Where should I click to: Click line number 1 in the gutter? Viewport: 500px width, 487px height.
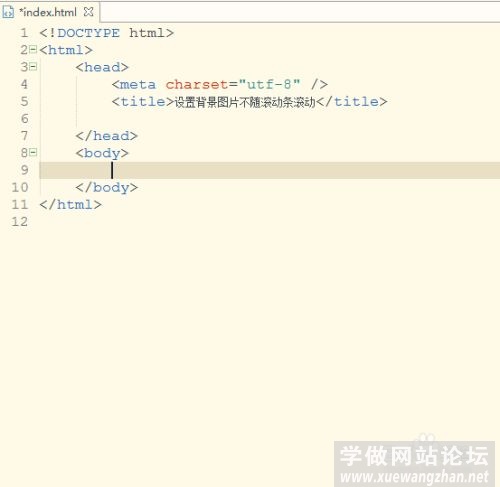click(24, 33)
